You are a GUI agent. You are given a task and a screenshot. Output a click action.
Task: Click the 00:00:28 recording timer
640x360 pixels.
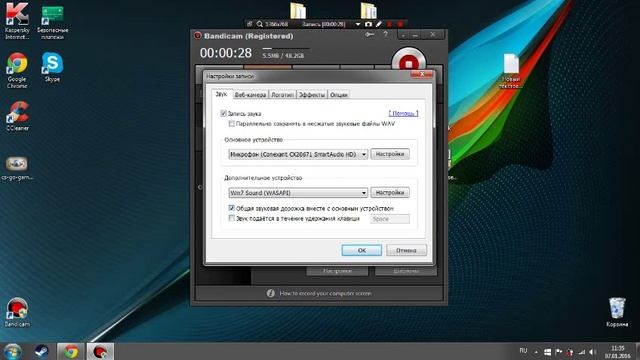(x=226, y=53)
